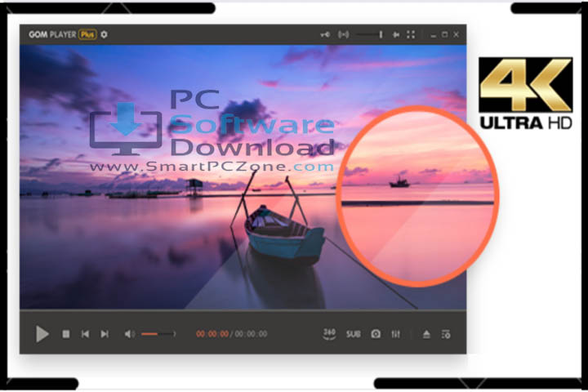Viewport: 588px width, 392px height.
Task: Click the yellow Plus badge
Action: coord(87,34)
